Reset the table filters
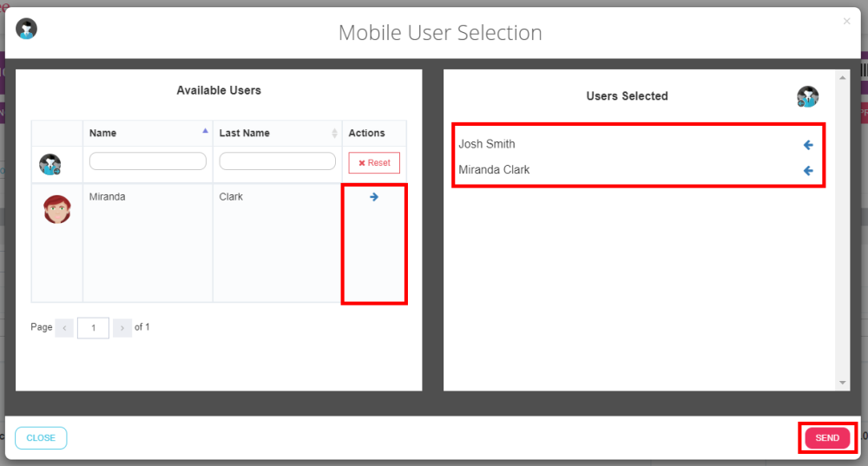Viewport: 868px width, 466px height. (374, 163)
